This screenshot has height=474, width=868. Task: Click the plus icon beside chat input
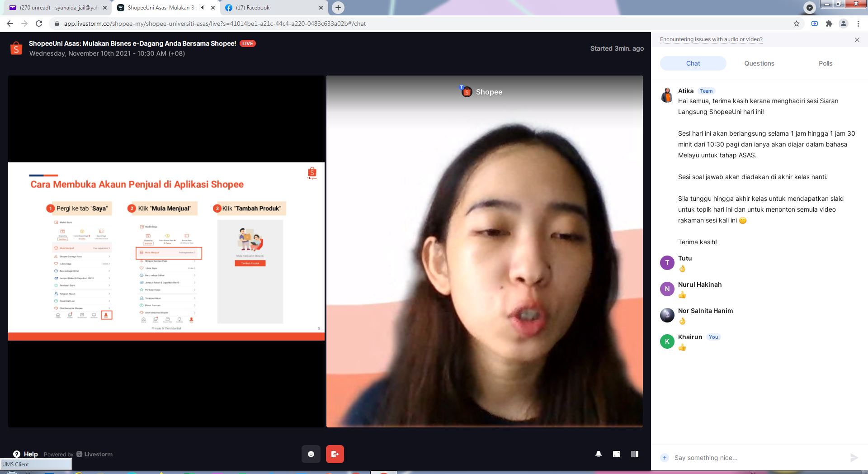click(665, 458)
